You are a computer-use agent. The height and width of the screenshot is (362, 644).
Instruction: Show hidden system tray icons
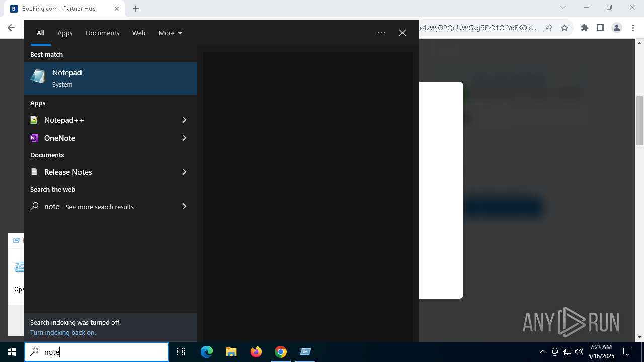click(543, 352)
